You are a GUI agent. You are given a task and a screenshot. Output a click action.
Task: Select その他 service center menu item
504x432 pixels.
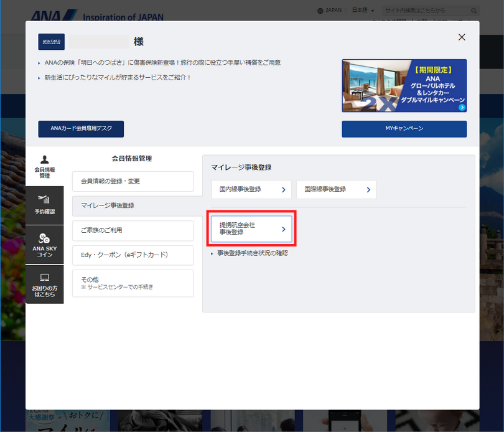pyautogui.click(x=133, y=283)
